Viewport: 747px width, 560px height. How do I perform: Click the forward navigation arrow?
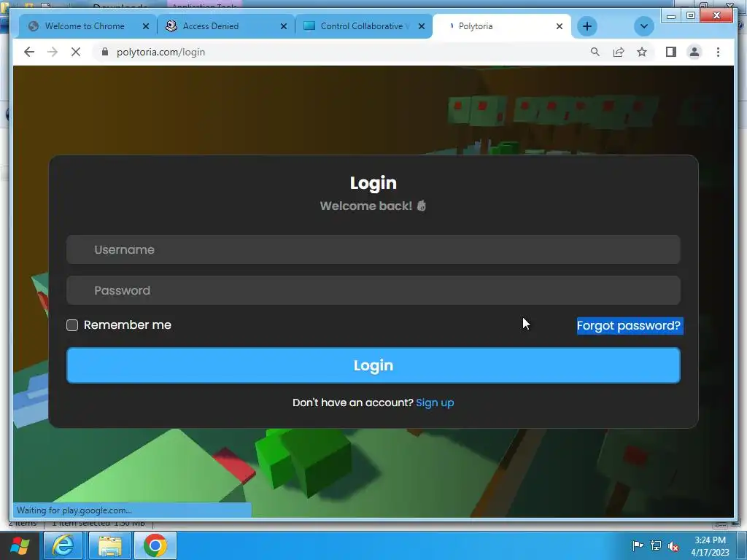[x=53, y=52]
